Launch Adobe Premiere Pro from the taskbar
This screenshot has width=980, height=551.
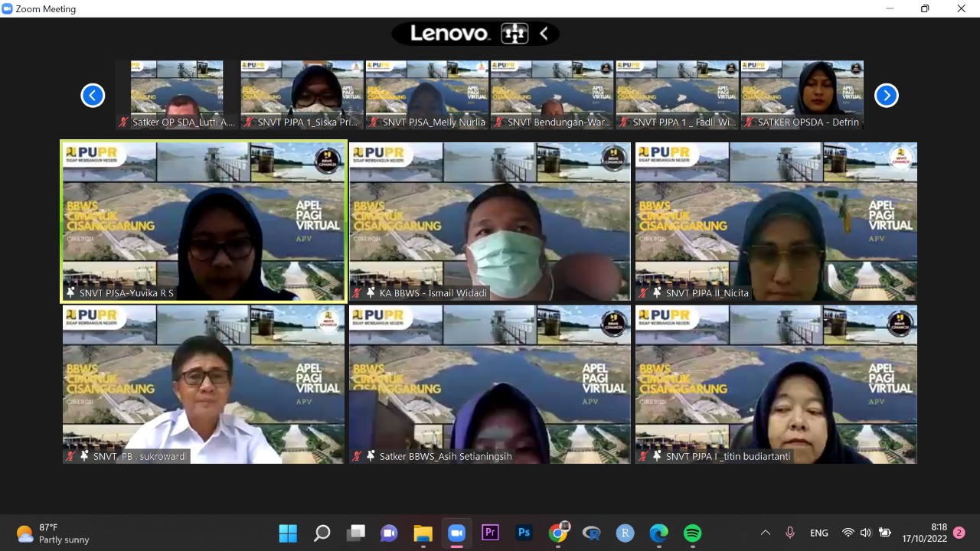click(490, 533)
